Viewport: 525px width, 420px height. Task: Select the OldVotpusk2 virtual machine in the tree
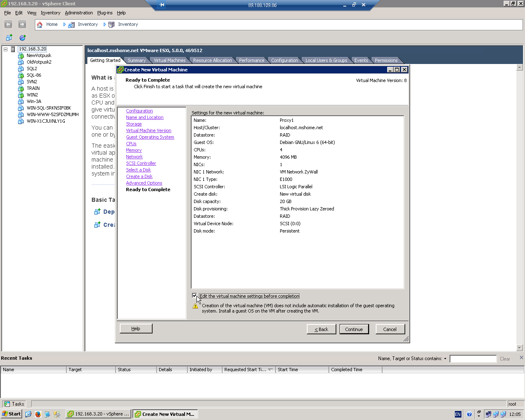click(39, 62)
